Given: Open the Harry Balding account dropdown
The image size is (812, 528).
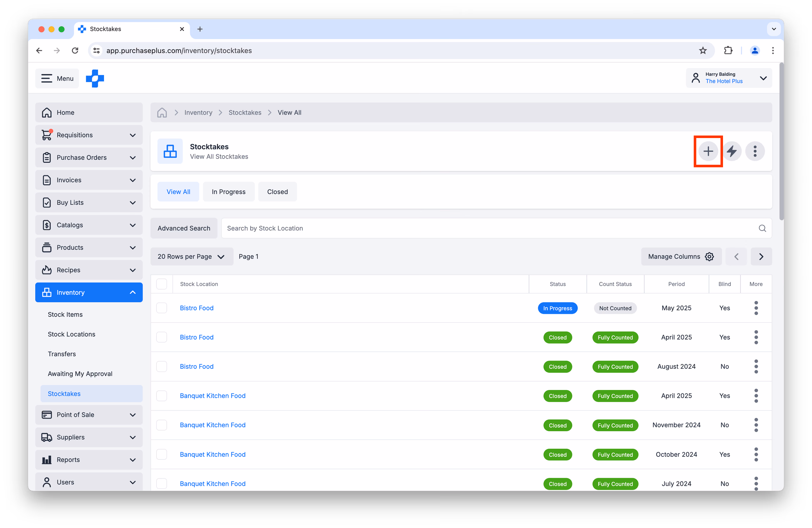Looking at the screenshot, I should 729,78.
